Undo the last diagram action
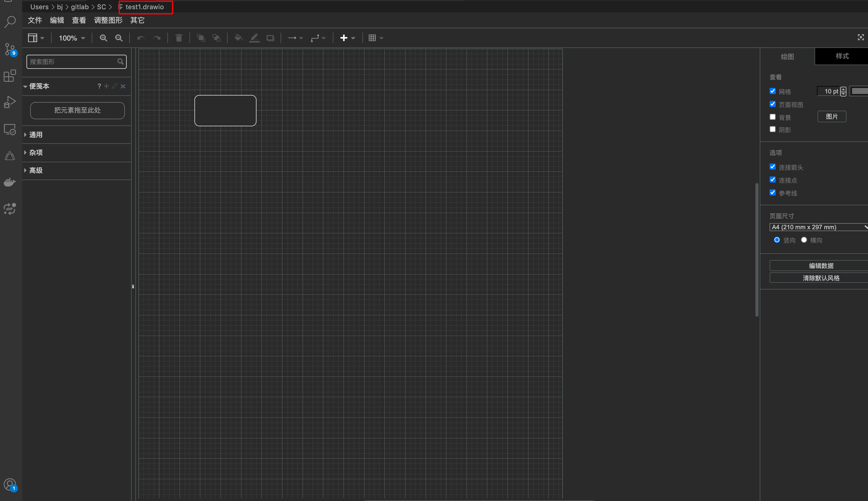This screenshot has width=868, height=501. click(141, 38)
